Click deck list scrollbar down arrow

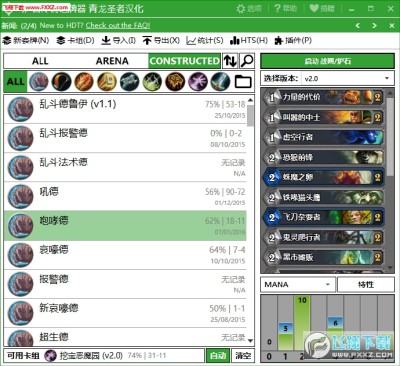[x=250, y=341]
